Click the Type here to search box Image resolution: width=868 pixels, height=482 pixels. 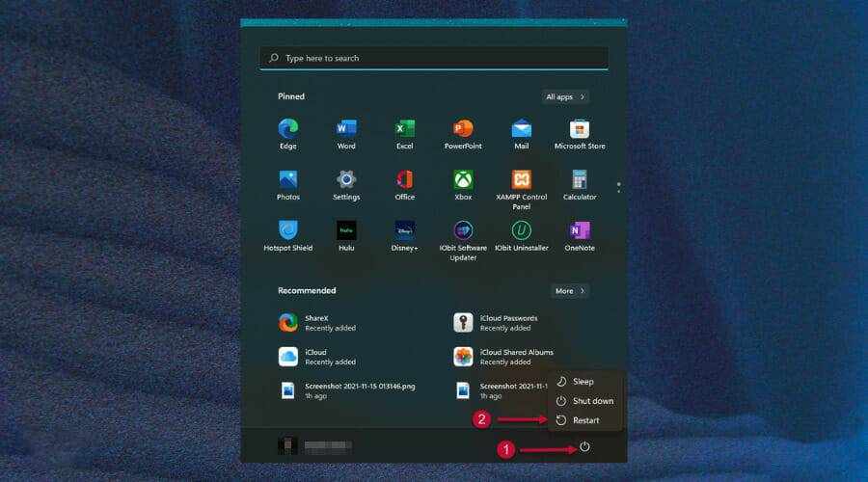pyautogui.click(x=434, y=58)
